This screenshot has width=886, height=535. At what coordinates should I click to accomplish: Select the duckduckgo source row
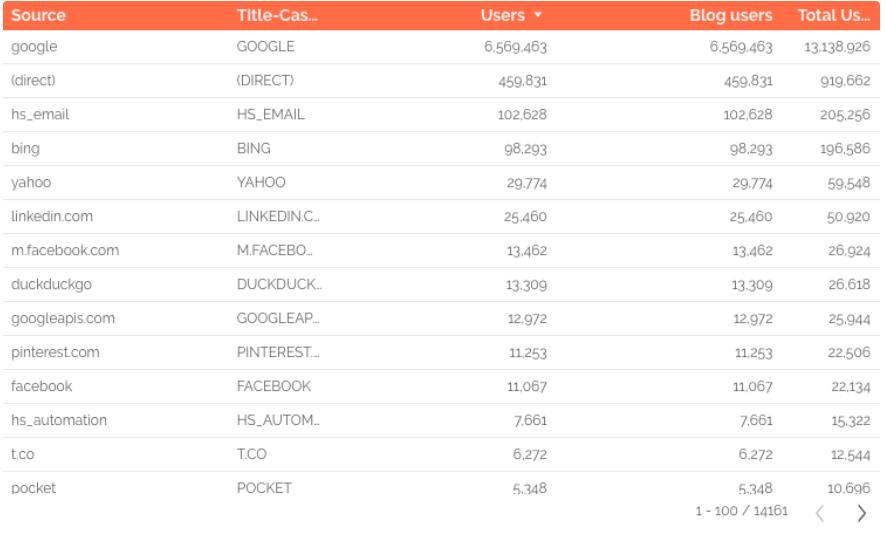pyautogui.click(x=51, y=285)
